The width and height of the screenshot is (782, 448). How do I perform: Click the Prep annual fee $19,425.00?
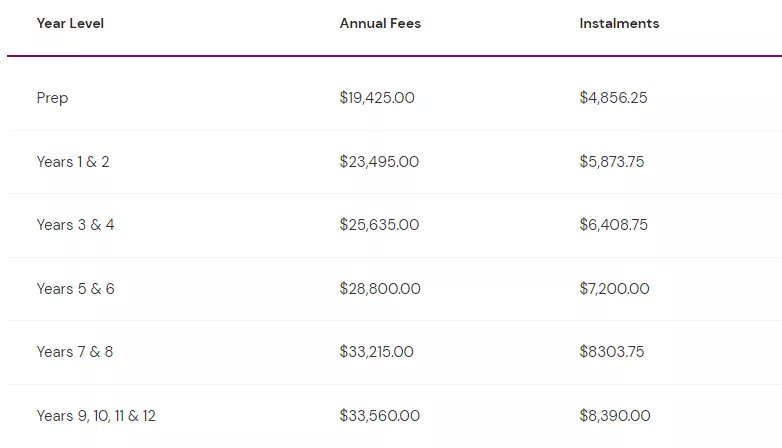pos(377,97)
